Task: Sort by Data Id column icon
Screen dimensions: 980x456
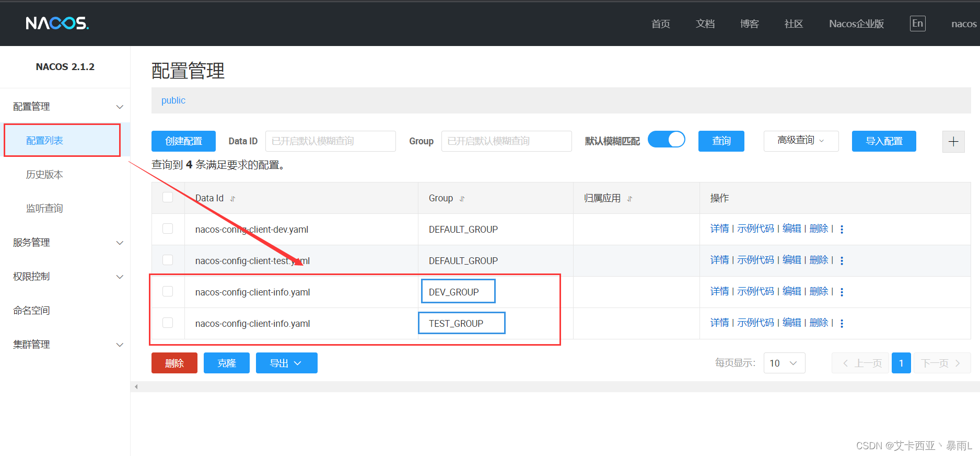Action: coord(233,199)
